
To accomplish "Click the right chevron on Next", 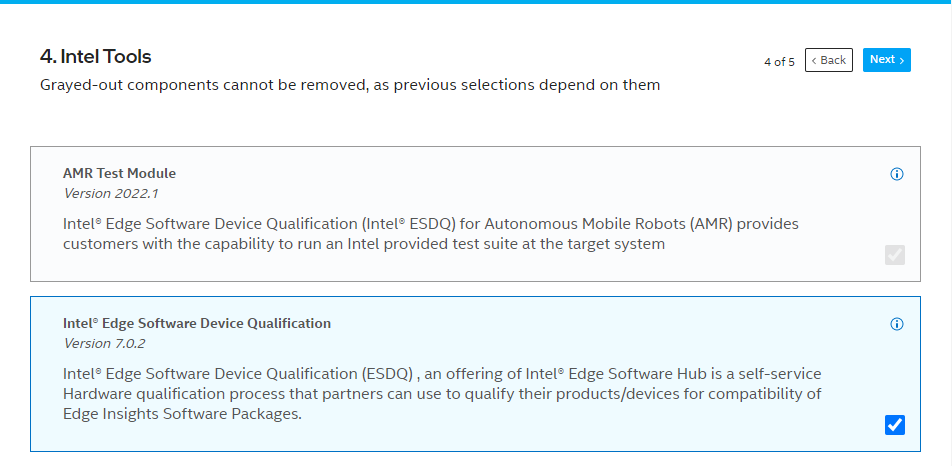I will click(902, 60).
